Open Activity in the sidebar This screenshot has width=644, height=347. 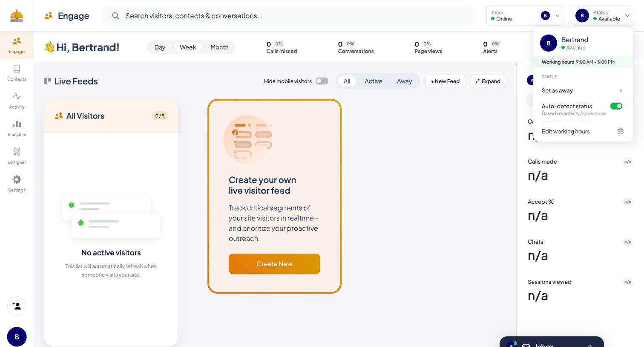pos(17,101)
